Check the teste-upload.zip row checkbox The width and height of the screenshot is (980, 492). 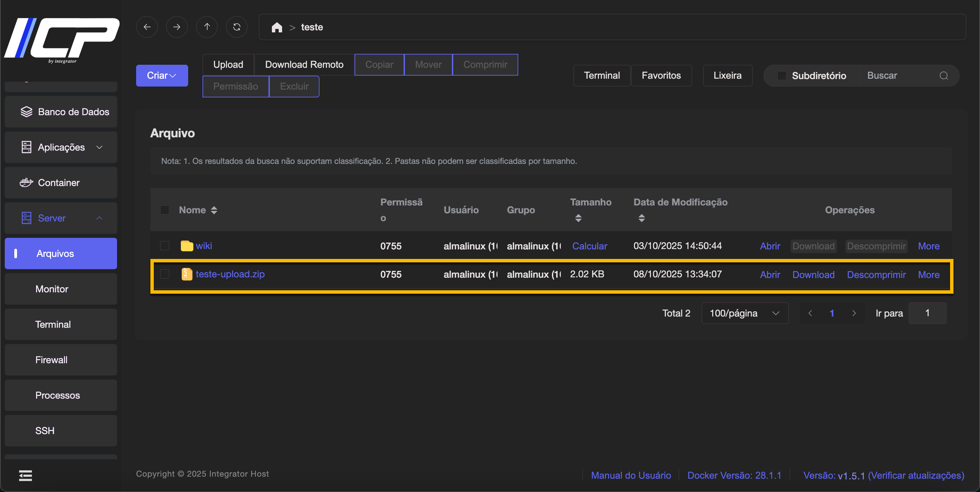pyautogui.click(x=165, y=274)
